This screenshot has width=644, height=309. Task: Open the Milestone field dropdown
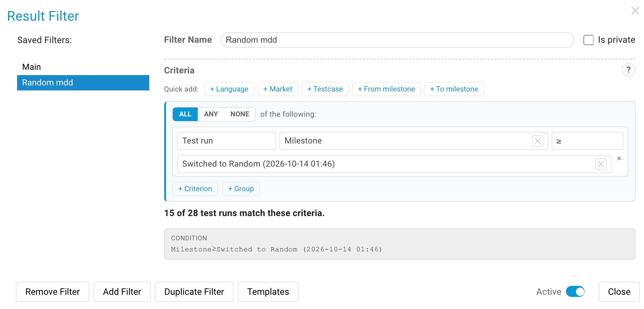coord(414,141)
